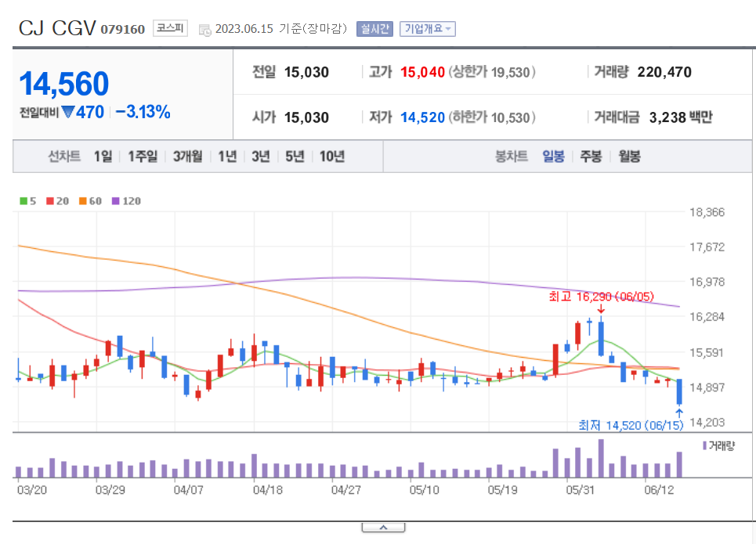Click the 최저 14,520 (06/15) marker

[631, 425]
